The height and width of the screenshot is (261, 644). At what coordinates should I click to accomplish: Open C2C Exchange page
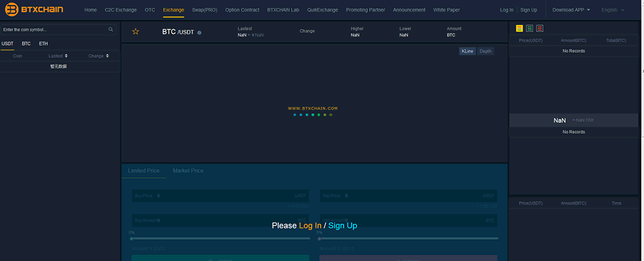pyautogui.click(x=121, y=10)
